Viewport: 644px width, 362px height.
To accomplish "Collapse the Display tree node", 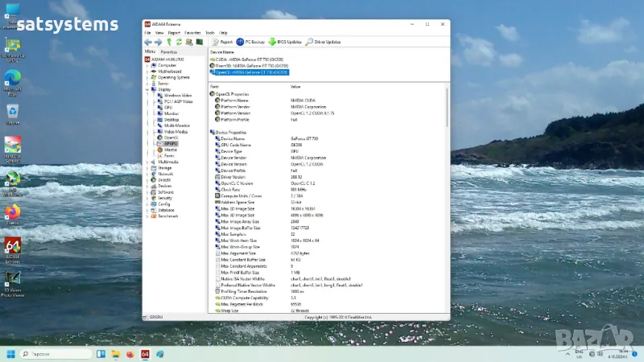I will click(x=147, y=89).
